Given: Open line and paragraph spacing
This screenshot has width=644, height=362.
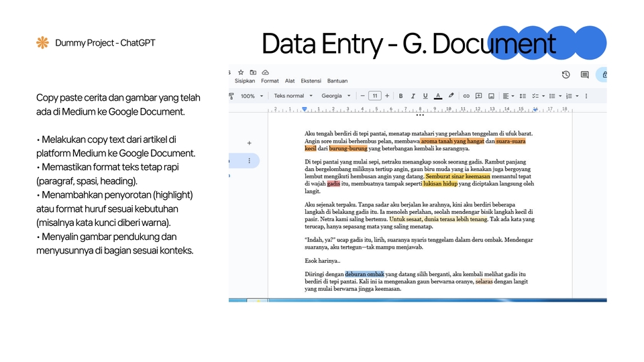Looking at the screenshot, I should (x=523, y=96).
